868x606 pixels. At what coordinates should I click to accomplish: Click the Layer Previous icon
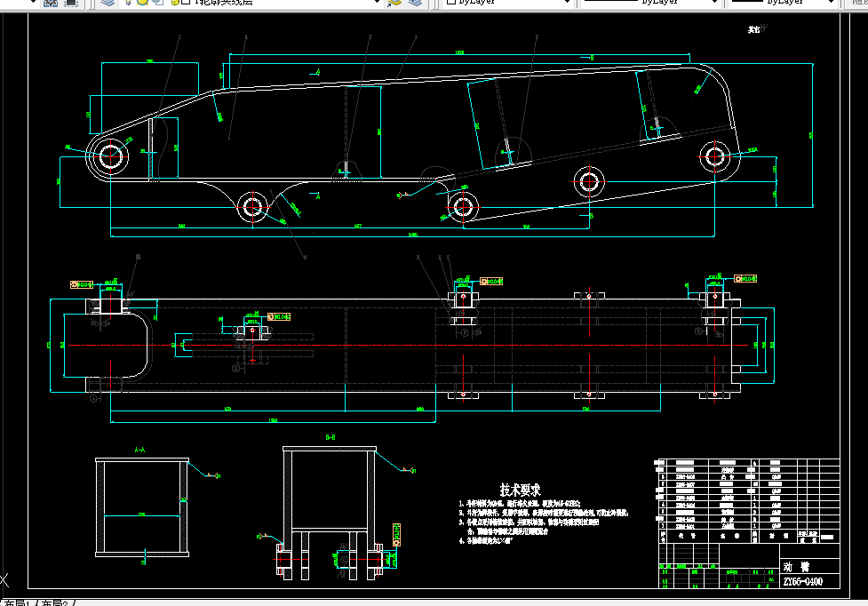tap(416, 2)
